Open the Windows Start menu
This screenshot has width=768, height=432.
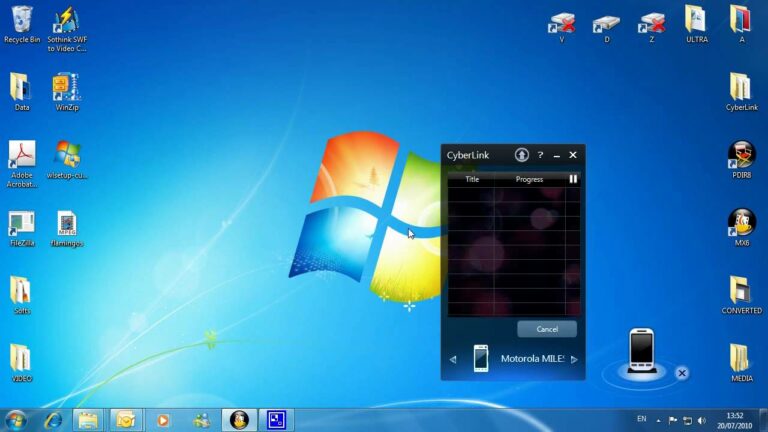pyautogui.click(x=15, y=420)
